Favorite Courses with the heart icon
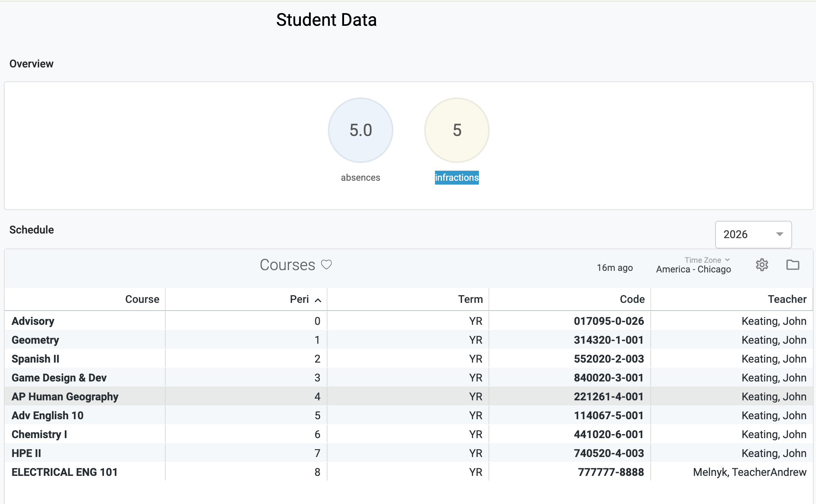 pyautogui.click(x=326, y=265)
